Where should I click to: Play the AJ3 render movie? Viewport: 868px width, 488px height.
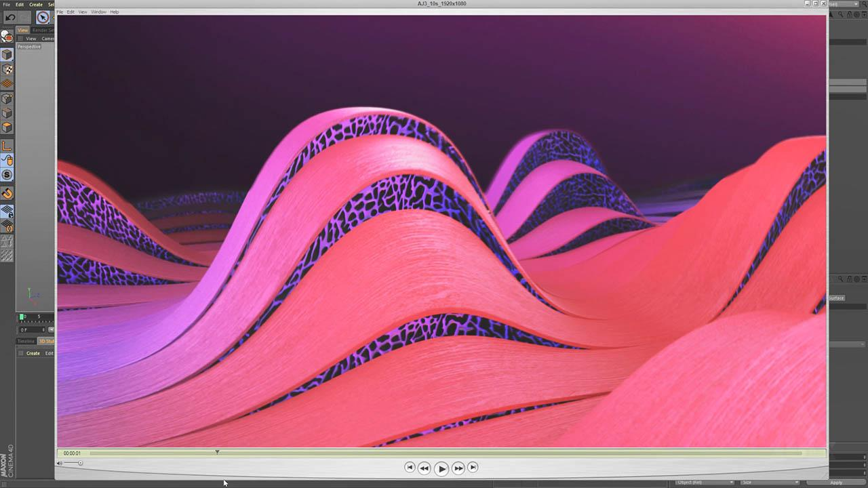click(x=441, y=468)
